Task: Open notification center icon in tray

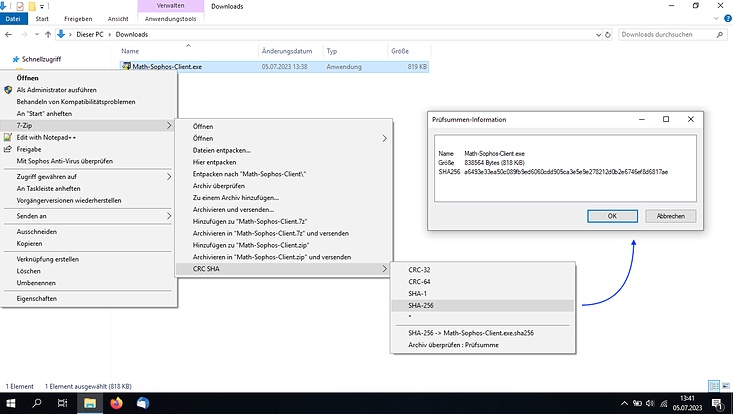Action: tap(718, 403)
